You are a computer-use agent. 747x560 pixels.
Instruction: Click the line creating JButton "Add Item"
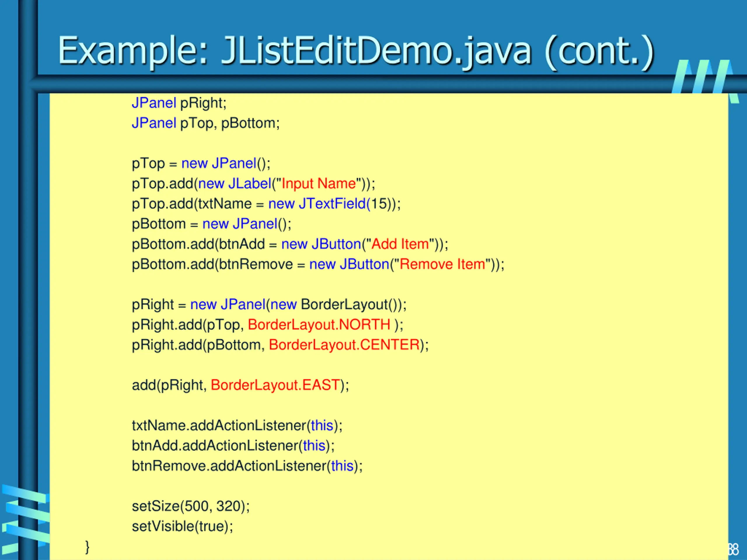(x=290, y=244)
